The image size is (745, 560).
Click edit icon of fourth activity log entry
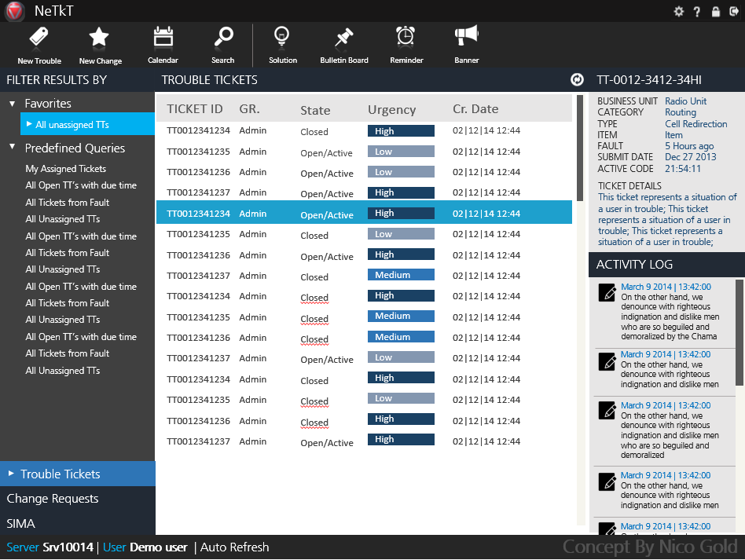(607, 481)
